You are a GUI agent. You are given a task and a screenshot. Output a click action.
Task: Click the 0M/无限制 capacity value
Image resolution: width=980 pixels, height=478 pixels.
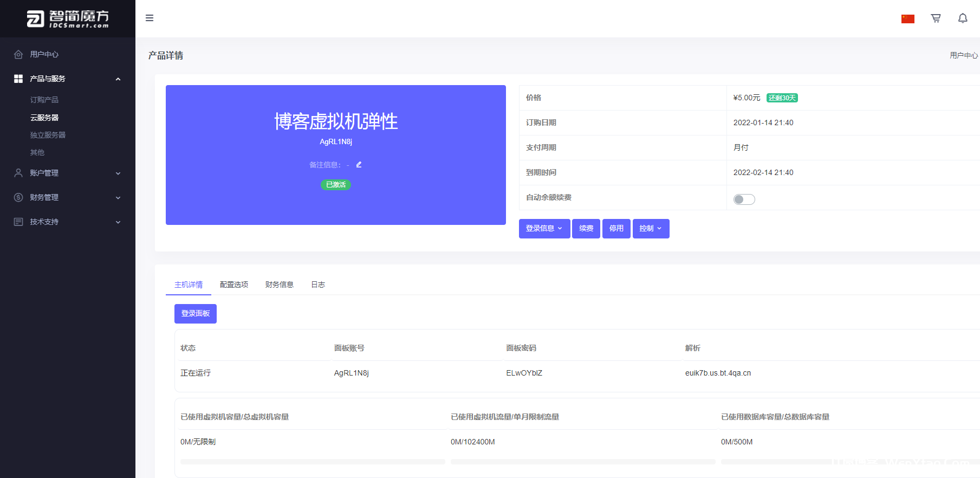pos(198,442)
